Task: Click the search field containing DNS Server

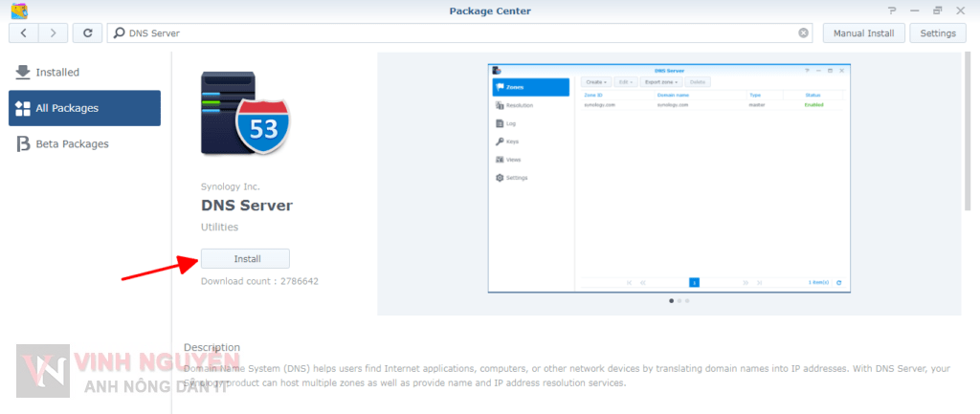Action: click(x=459, y=33)
